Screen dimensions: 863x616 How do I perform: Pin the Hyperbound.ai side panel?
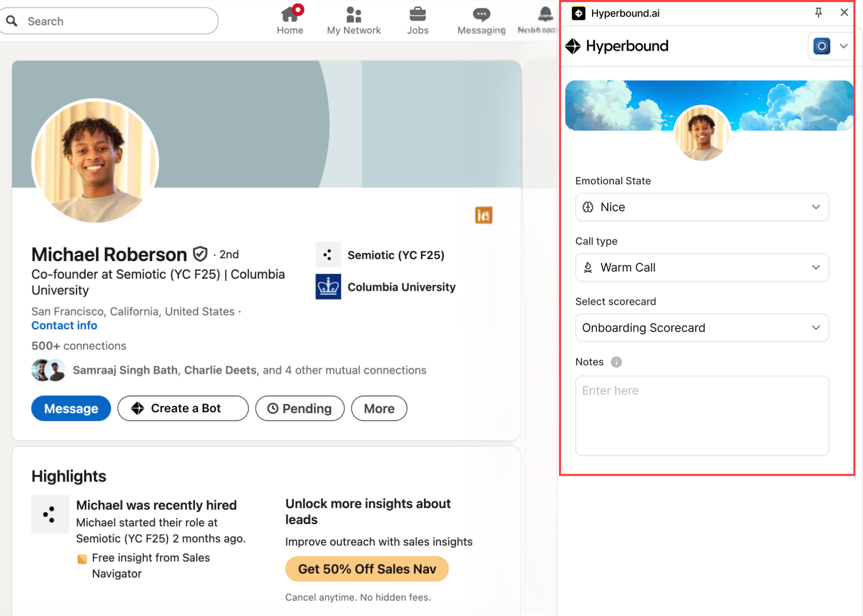[x=818, y=13]
